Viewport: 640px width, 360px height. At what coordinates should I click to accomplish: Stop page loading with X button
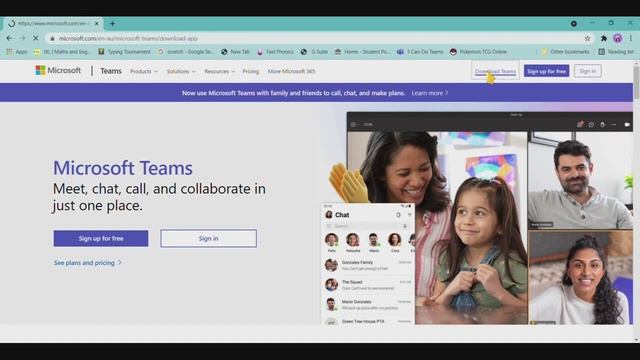[36, 38]
